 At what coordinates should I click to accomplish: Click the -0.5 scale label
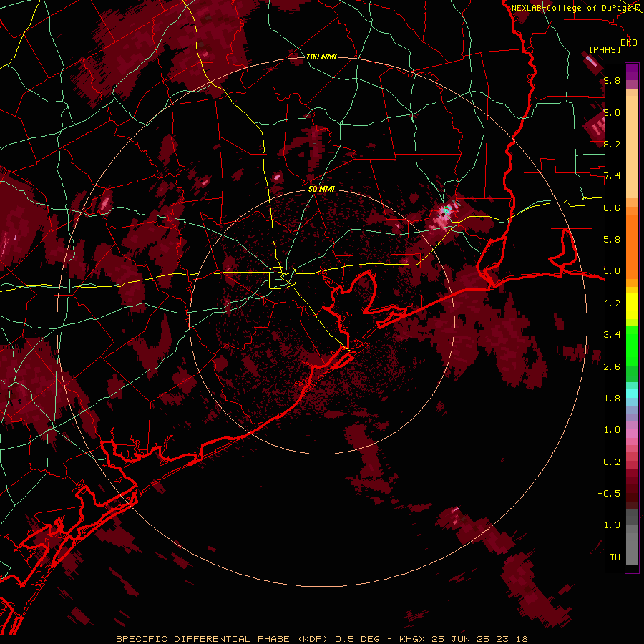[x=610, y=494]
